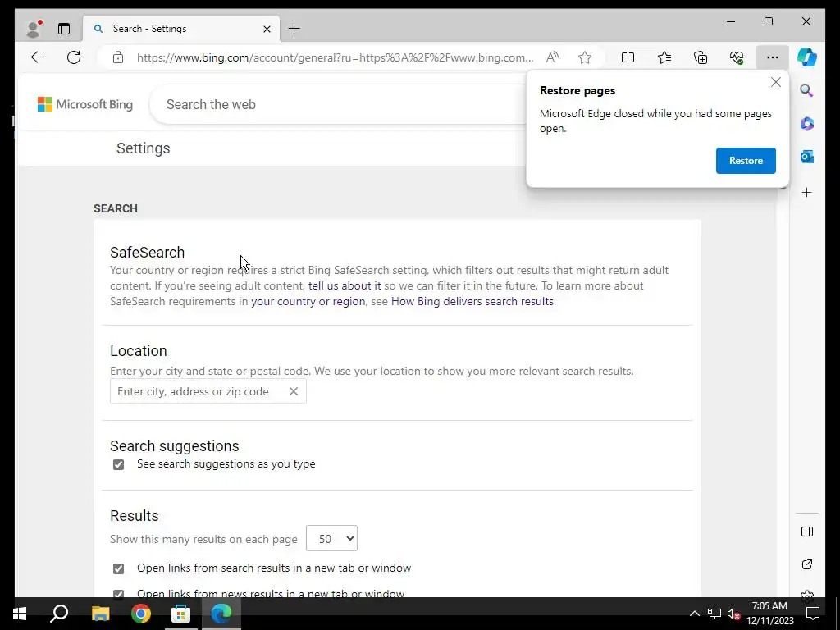This screenshot has width=840, height=630.
Task: Open a new tab with plus button
Action: pos(294,29)
